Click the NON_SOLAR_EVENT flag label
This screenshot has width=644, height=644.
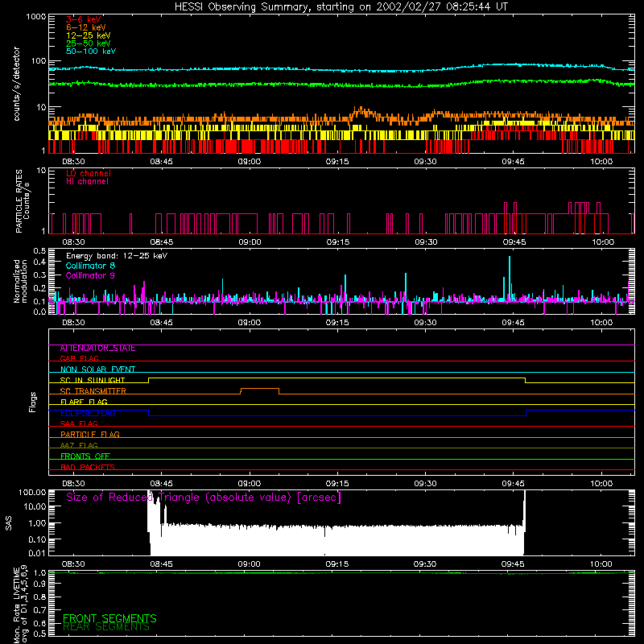pos(97,369)
